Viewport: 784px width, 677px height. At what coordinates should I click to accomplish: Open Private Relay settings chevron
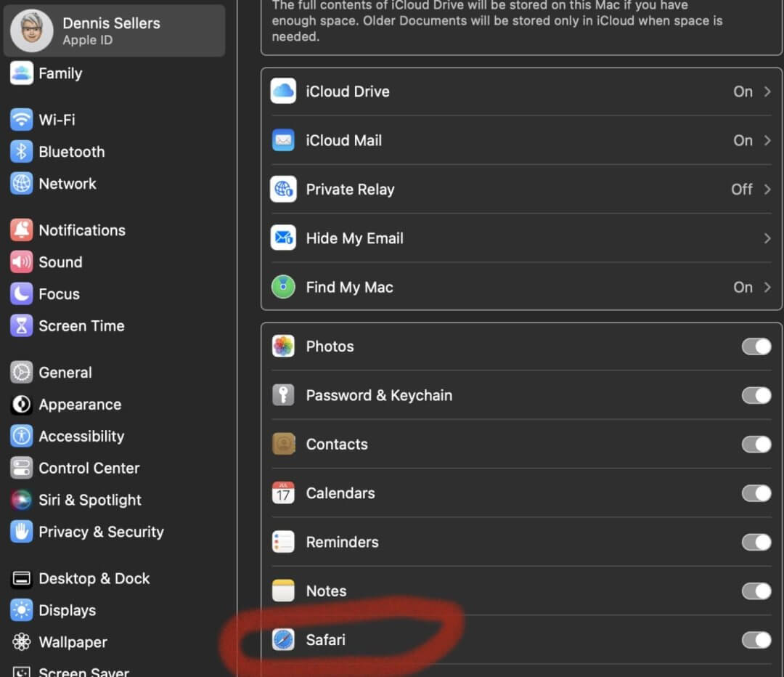pos(767,190)
